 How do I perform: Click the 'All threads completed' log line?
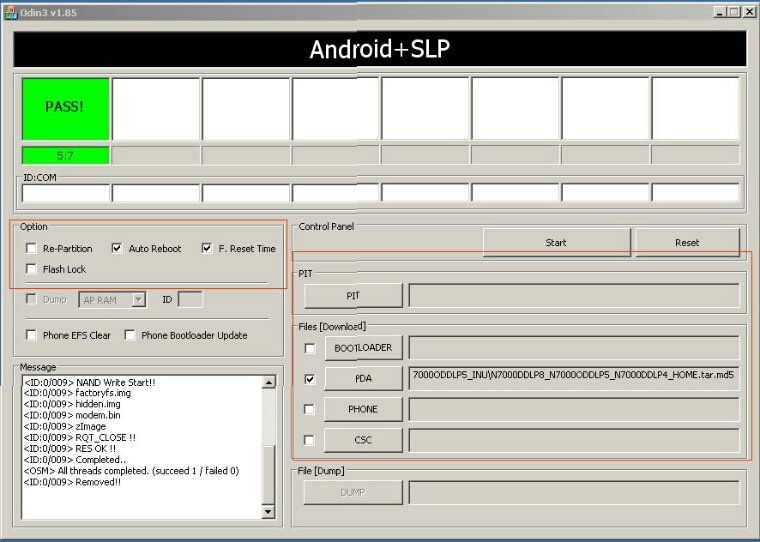click(131, 471)
